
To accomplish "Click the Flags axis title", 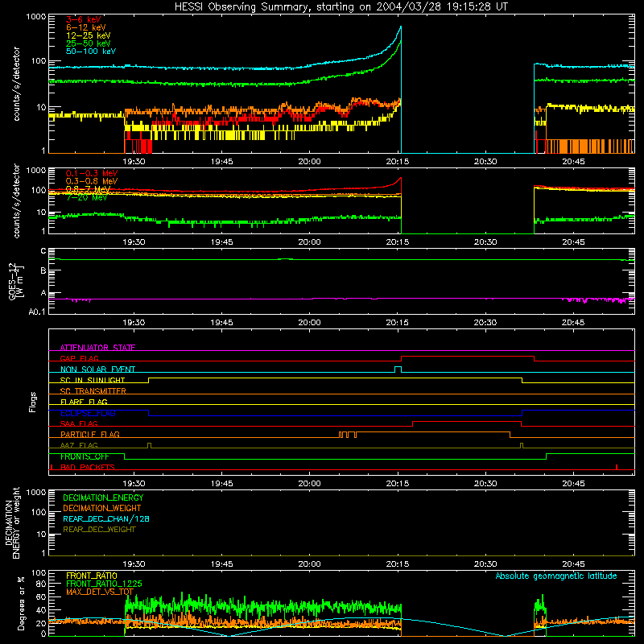I will tap(32, 402).
